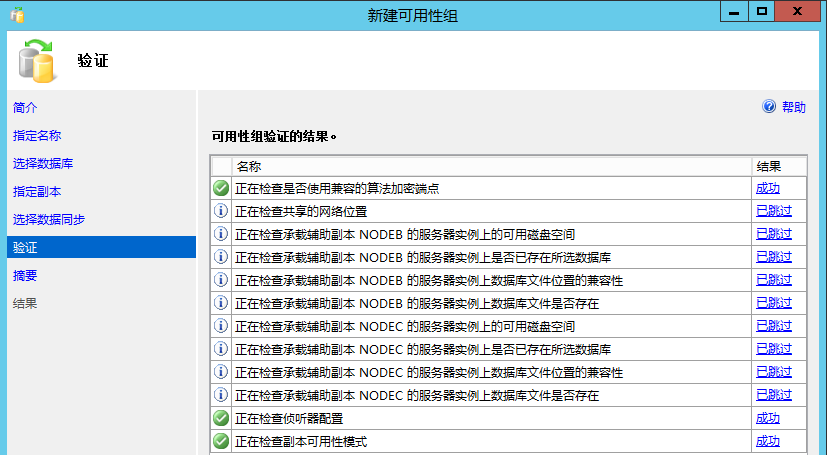Go to the 简介 wizard page
The image size is (827, 455).
(25, 108)
